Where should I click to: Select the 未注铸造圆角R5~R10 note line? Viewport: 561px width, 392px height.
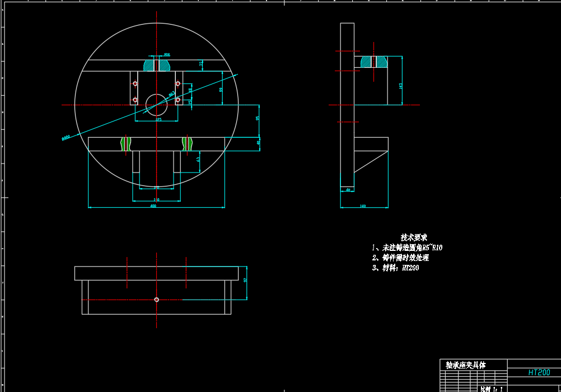tap(407, 248)
